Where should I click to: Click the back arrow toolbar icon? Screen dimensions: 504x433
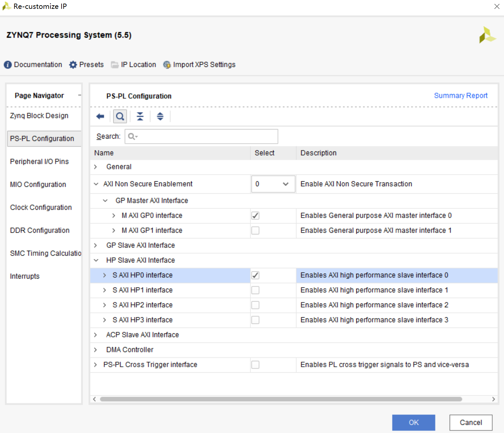(100, 116)
